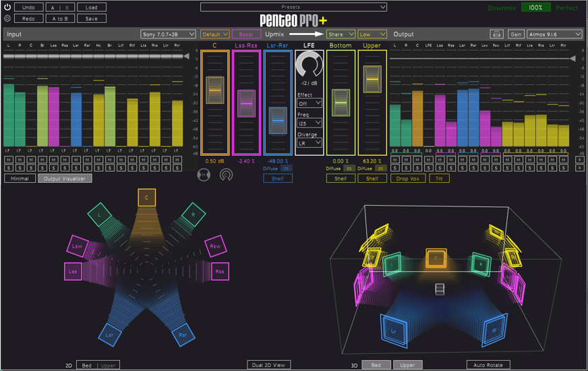Enable the headphone binaural monitoring icon
Image resolution: width=588 pixels, height=371 pixels.
pyautogui.click(x=496, y=34)
